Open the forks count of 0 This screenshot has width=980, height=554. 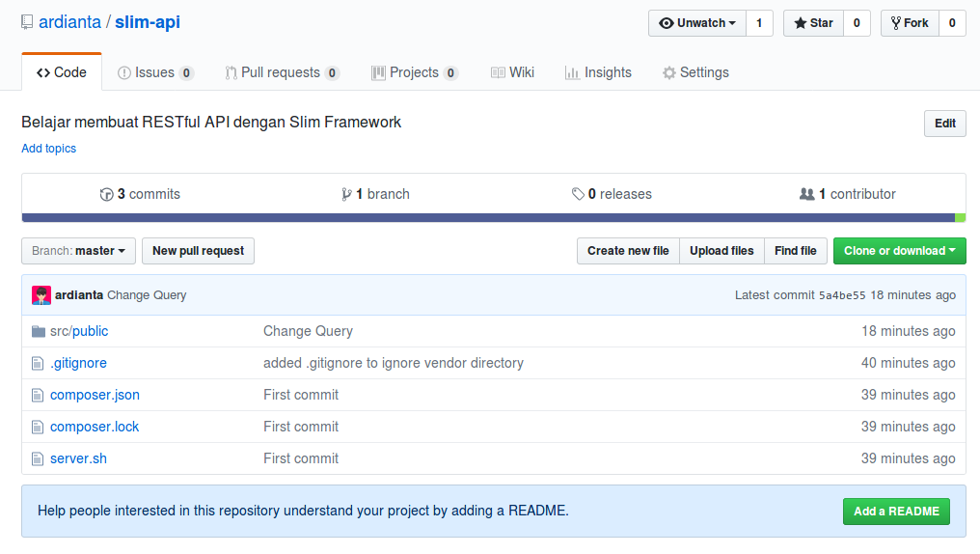[x=952, y=23]
